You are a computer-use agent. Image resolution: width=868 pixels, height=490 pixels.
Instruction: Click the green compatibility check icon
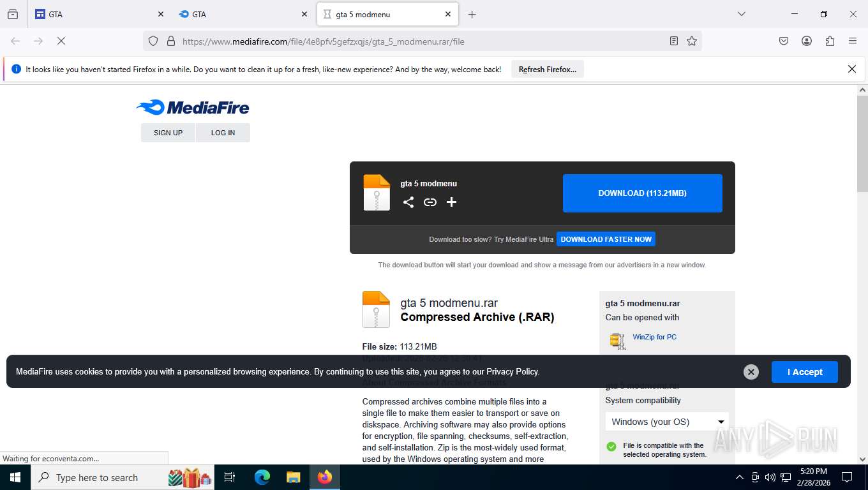point(611,447)
